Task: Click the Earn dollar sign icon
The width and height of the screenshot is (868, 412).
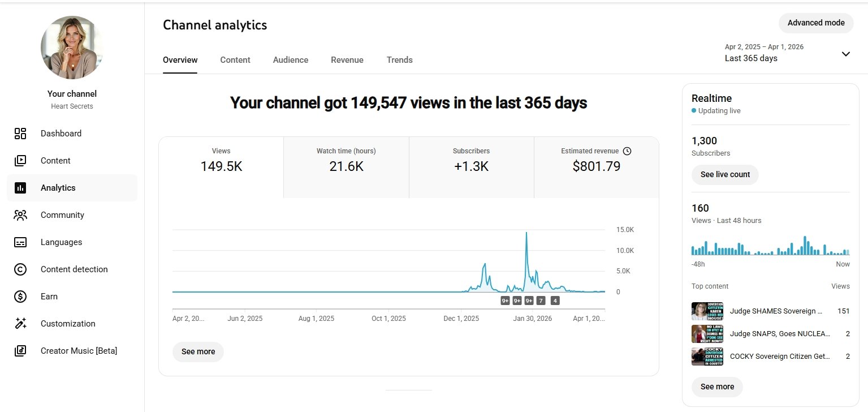Action: [x=20, y=297]
